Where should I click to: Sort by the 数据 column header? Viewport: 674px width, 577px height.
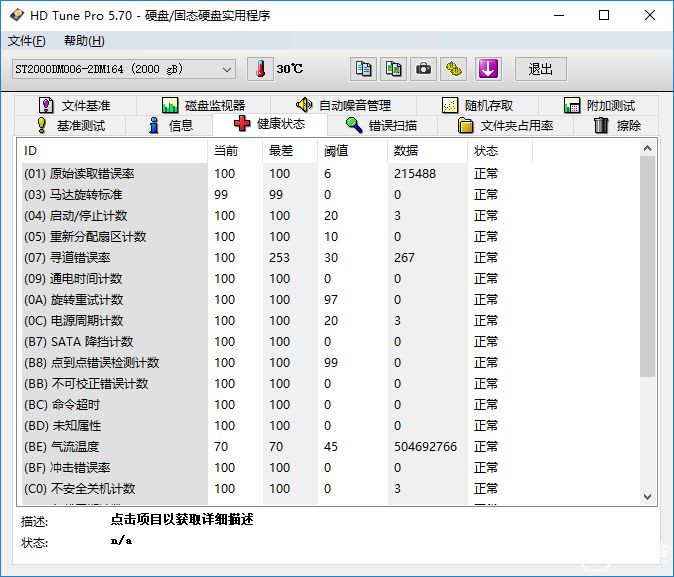tap(427, 150)
